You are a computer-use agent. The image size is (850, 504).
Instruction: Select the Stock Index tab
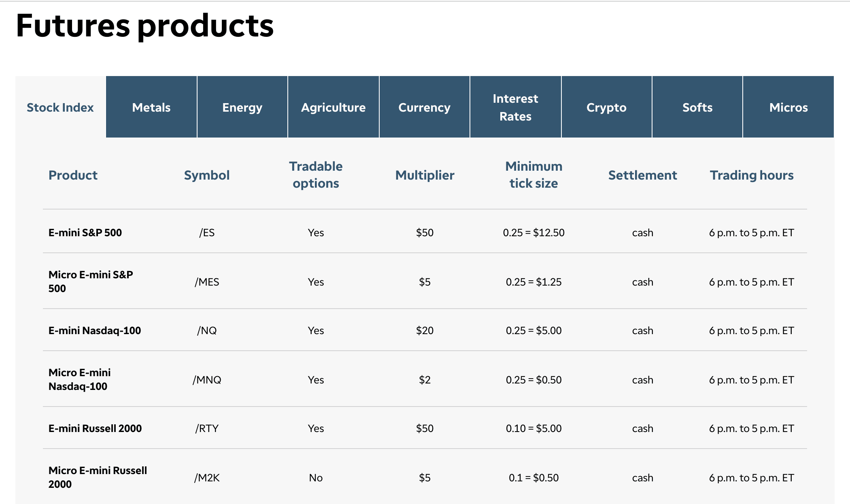pos(60,107)
